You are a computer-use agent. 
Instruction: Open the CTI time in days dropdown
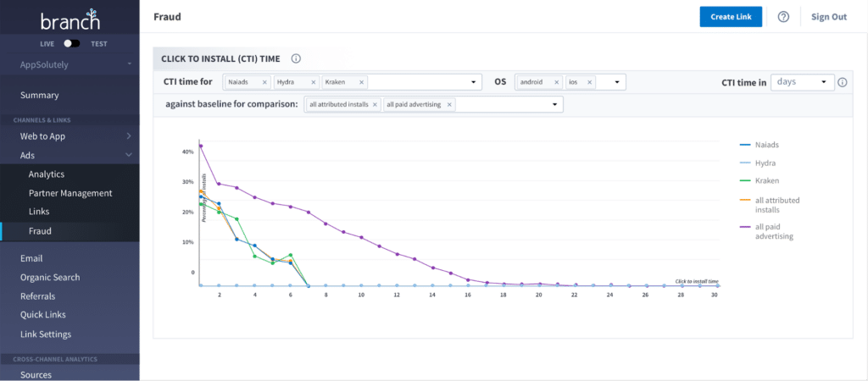tap(803, 82)
